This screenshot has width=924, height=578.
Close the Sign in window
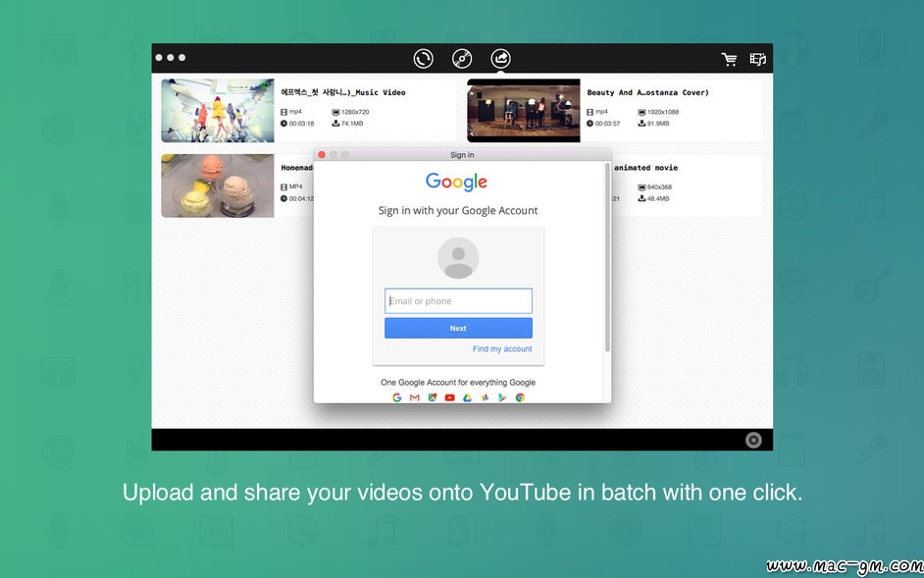coord(322,154)
